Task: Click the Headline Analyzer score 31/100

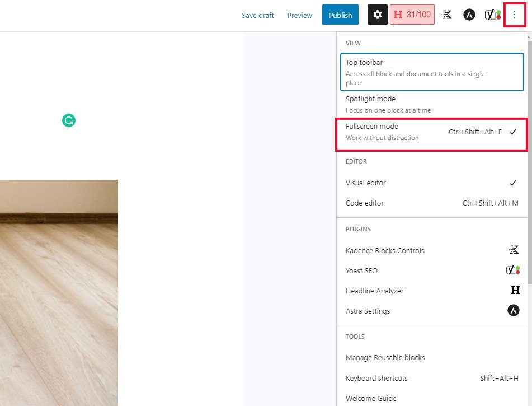Action: (x=412, y=15)
